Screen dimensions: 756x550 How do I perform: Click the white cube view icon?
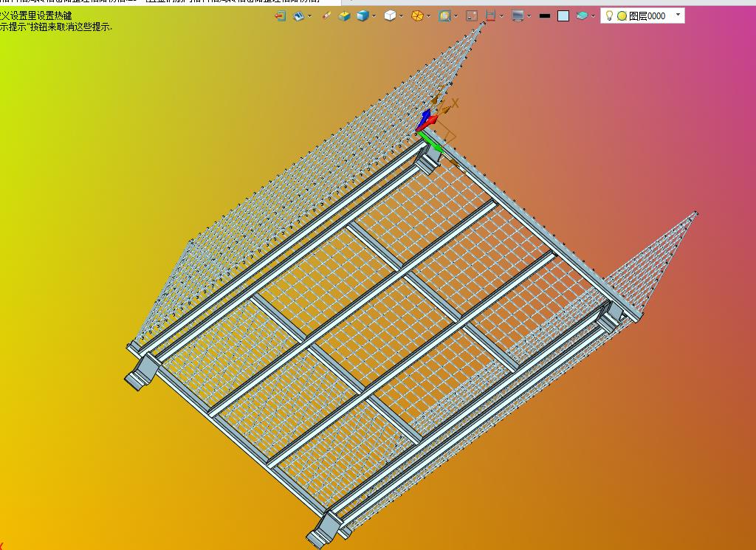pos(390,16)
